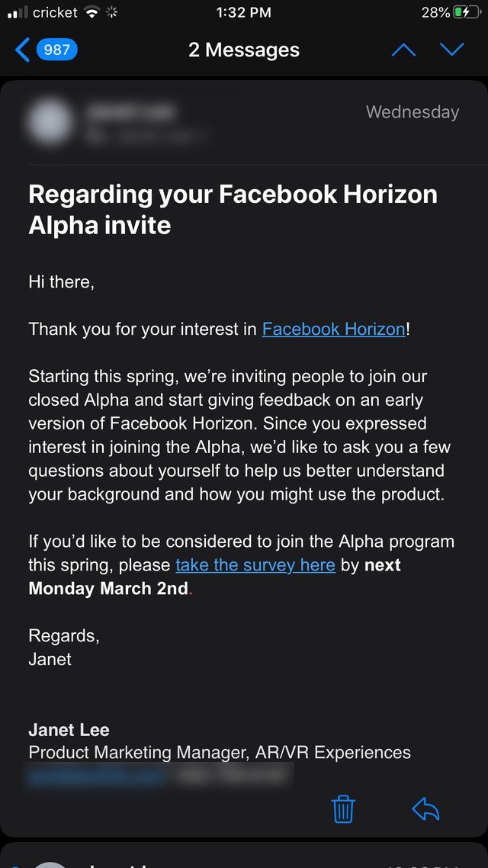Tap the email subject heading
488x868 pixels.
click(233, 210)
